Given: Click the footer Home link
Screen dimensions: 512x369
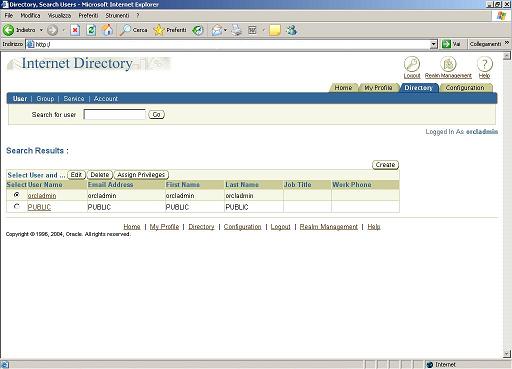Looking at the screenshot, I should 132,227.
